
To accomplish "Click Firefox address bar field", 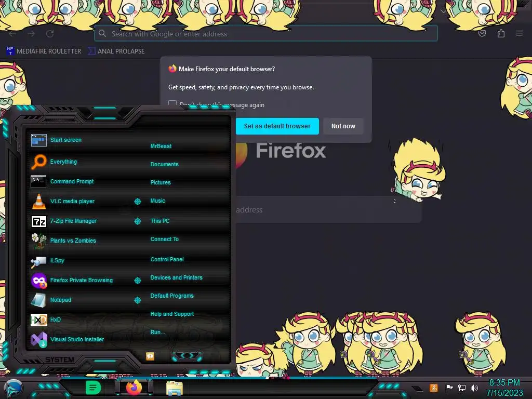I will point(266,34).
